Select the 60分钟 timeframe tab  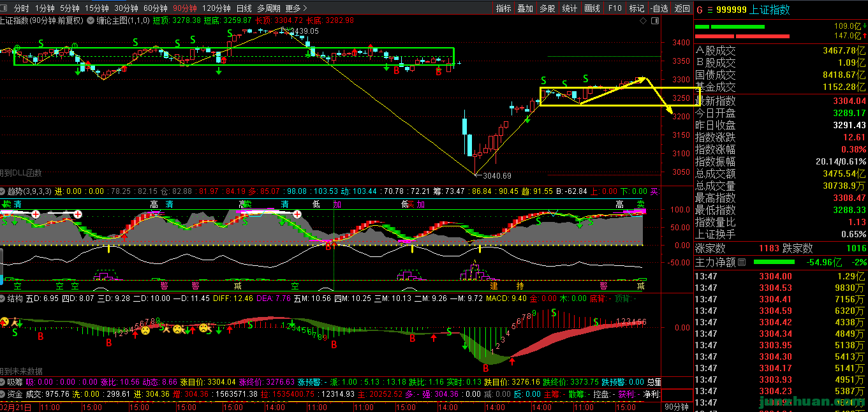[x=155, y=8]
